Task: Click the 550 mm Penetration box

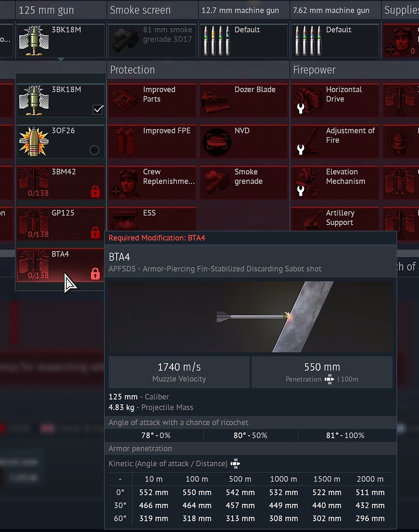Action: (322, 372)
